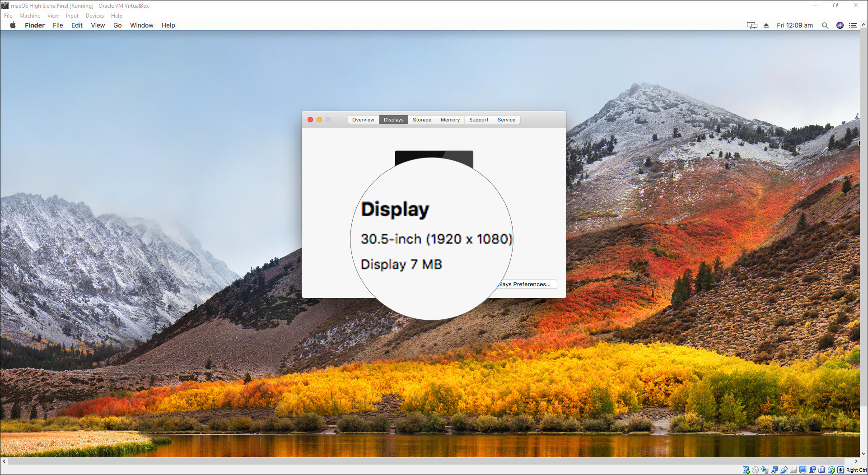Viewport: 868px width, 475px height.
Task: Open Spotlight search magnifier icon
Action: (825, 25)
